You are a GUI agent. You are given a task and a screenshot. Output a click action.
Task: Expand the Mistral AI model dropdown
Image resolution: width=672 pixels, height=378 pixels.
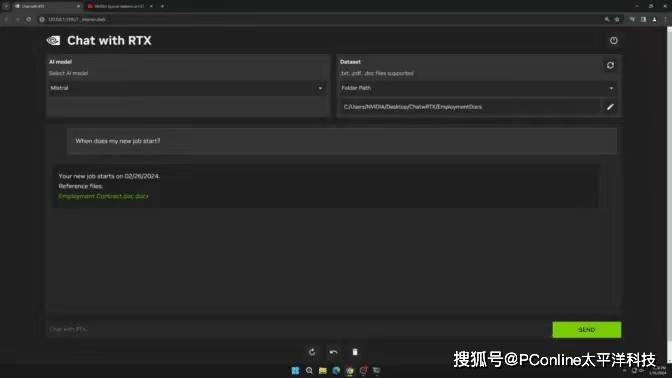(187, 88)
